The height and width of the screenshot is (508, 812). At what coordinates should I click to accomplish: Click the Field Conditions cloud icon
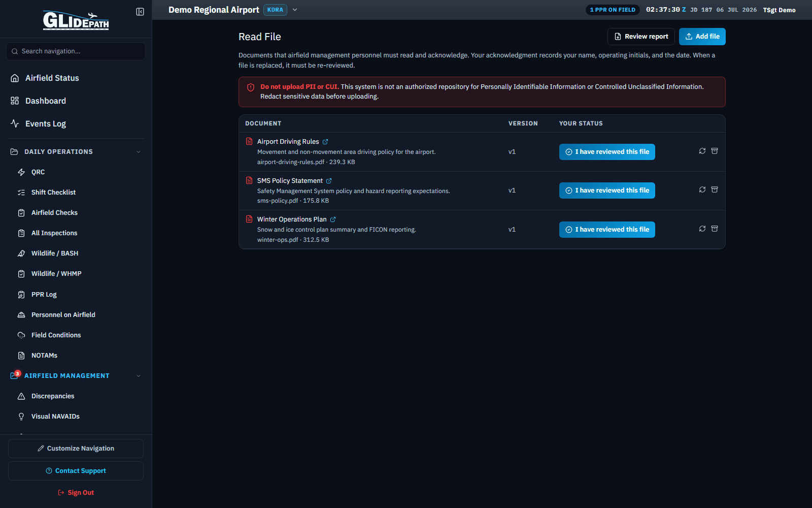click(21, 335)
